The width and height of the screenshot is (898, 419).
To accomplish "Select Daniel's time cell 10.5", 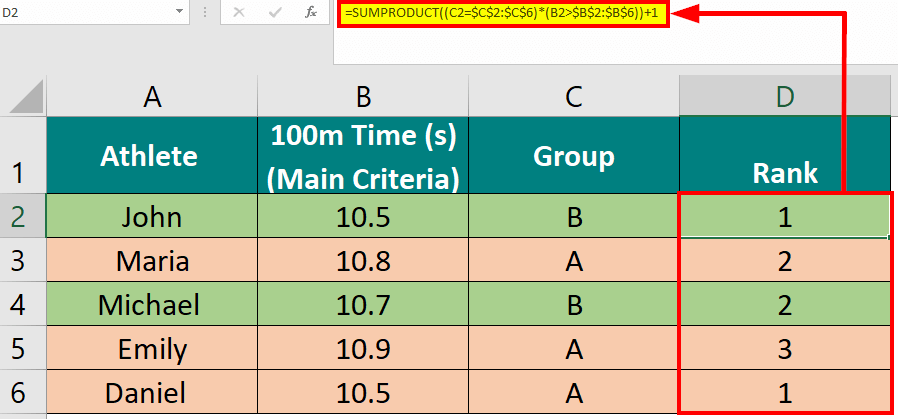I will click(363, 392).
